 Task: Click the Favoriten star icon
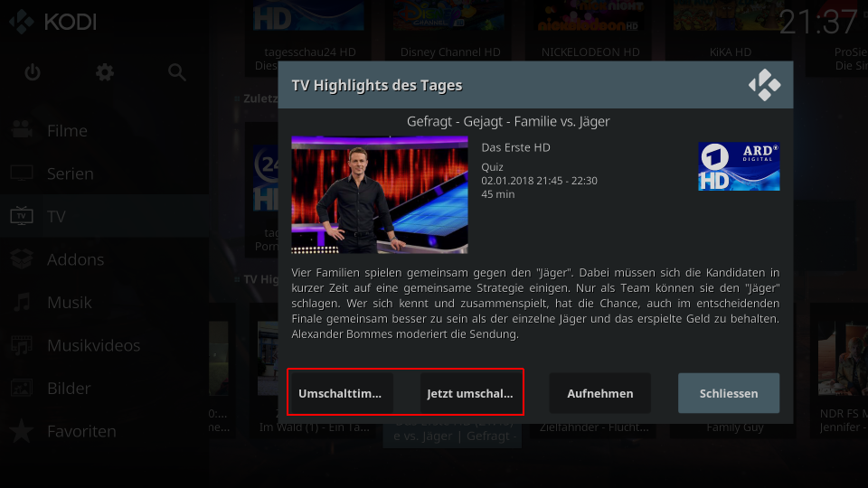click(x=22, y=431)
